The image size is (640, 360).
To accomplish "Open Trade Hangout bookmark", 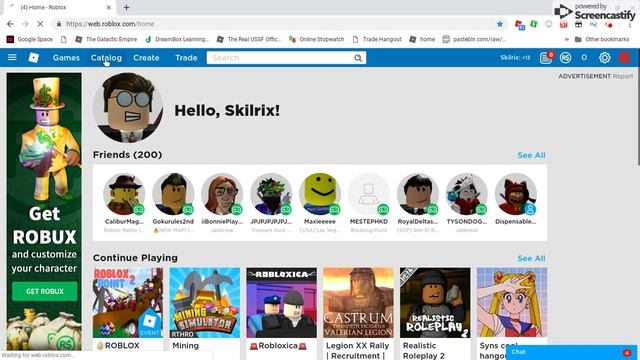I will point(377,39).
